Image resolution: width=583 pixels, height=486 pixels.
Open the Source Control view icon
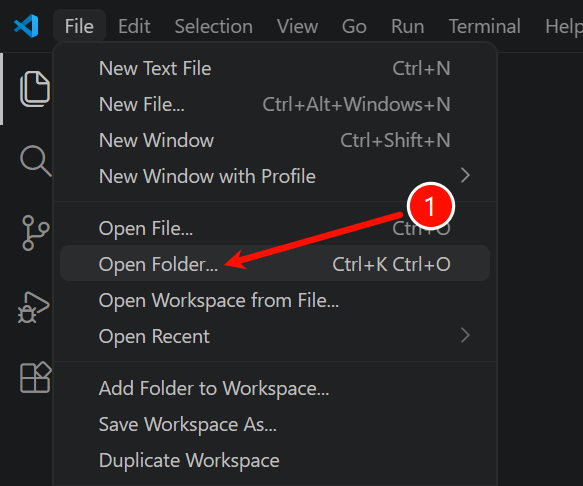coord(35,233)
